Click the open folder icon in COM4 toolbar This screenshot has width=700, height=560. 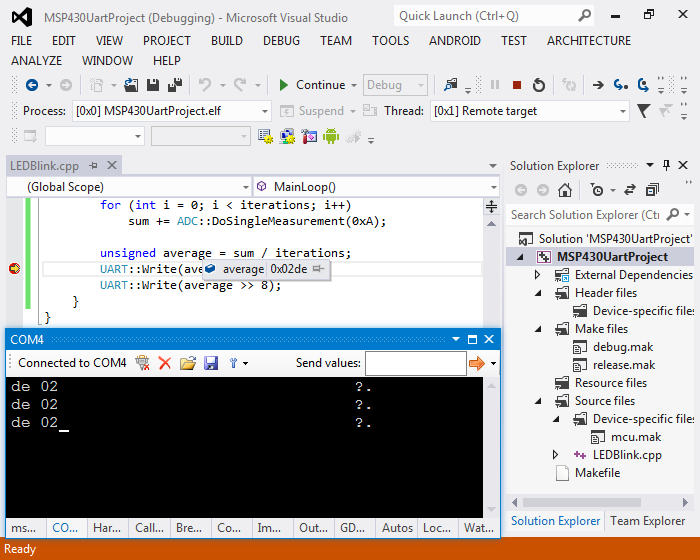188,363
